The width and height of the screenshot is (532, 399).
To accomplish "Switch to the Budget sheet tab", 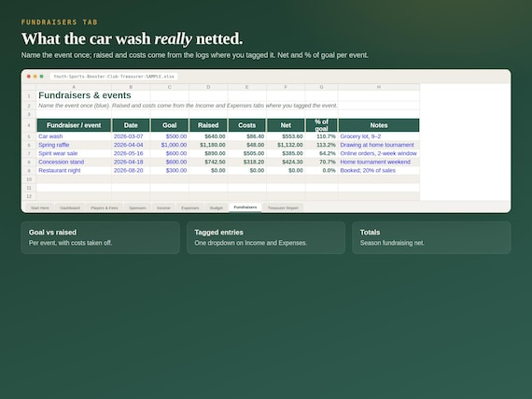I will (x=217, y=207).
